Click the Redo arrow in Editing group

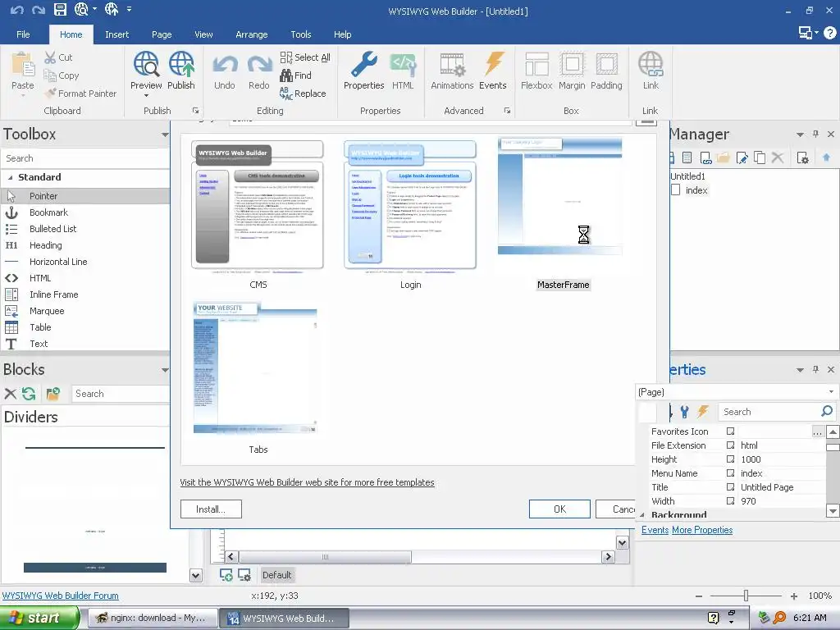(259, 65)
